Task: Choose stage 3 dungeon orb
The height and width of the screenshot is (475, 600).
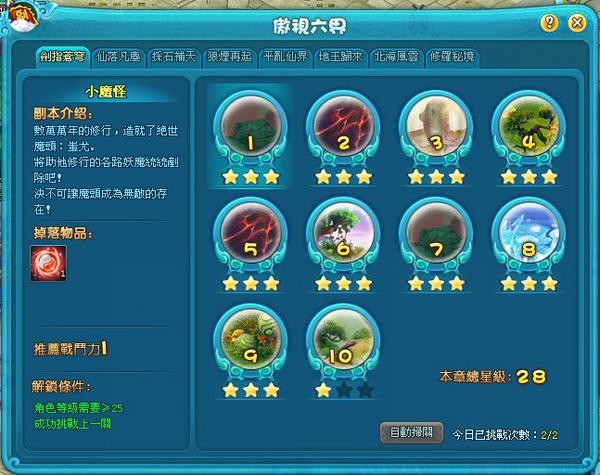Action: coord(436,126)
